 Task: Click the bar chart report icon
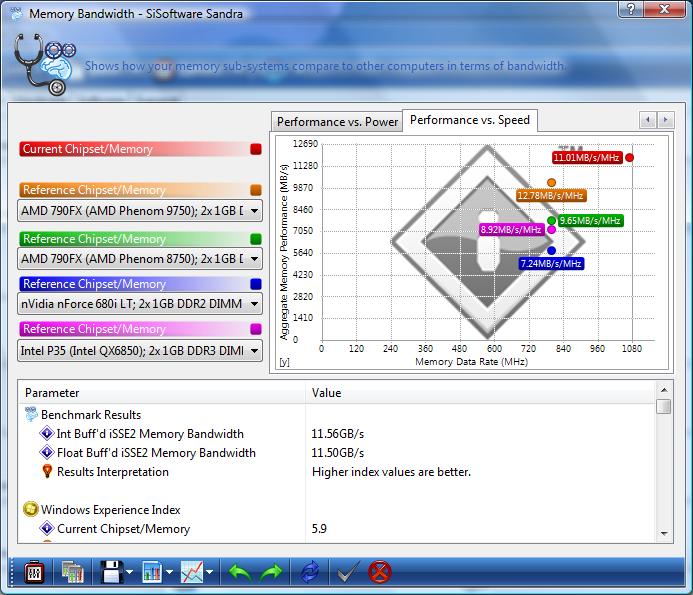[x=152, y=573]
